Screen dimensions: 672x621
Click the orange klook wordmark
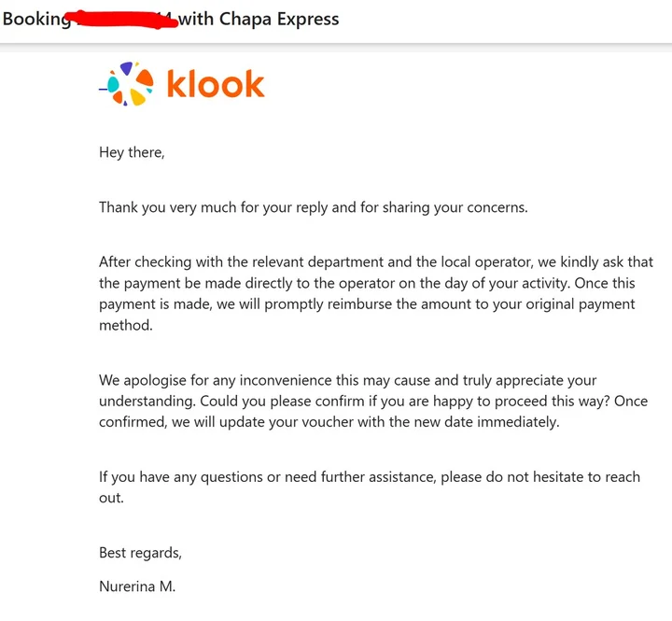click(215, 85)
